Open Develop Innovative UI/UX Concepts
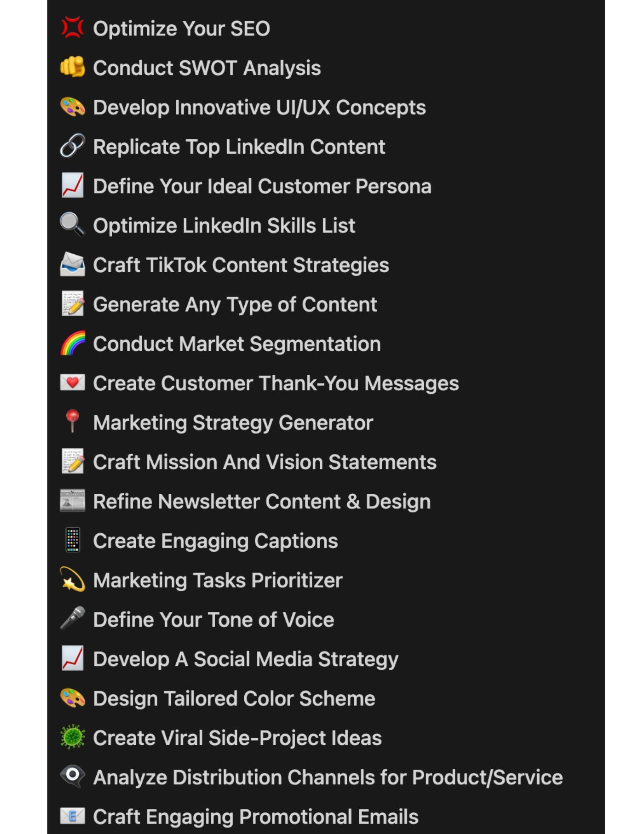The width and height of the screenshot is (644, 834). click(x=259, y=107)
